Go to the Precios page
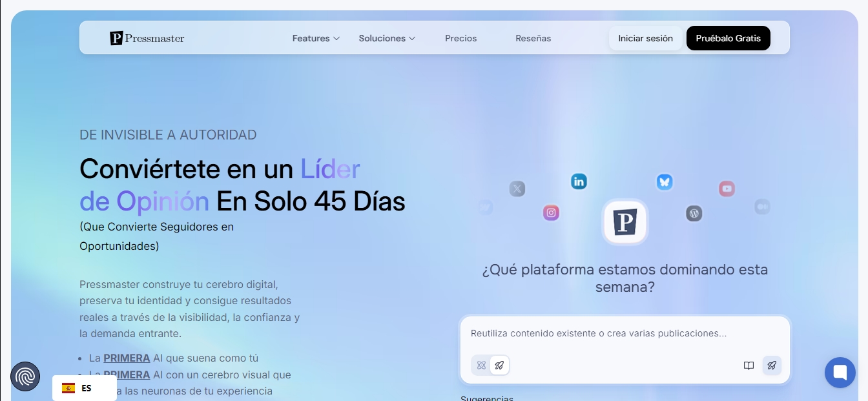Viewport: 868px width, 401px height. [x=461, y=38]
